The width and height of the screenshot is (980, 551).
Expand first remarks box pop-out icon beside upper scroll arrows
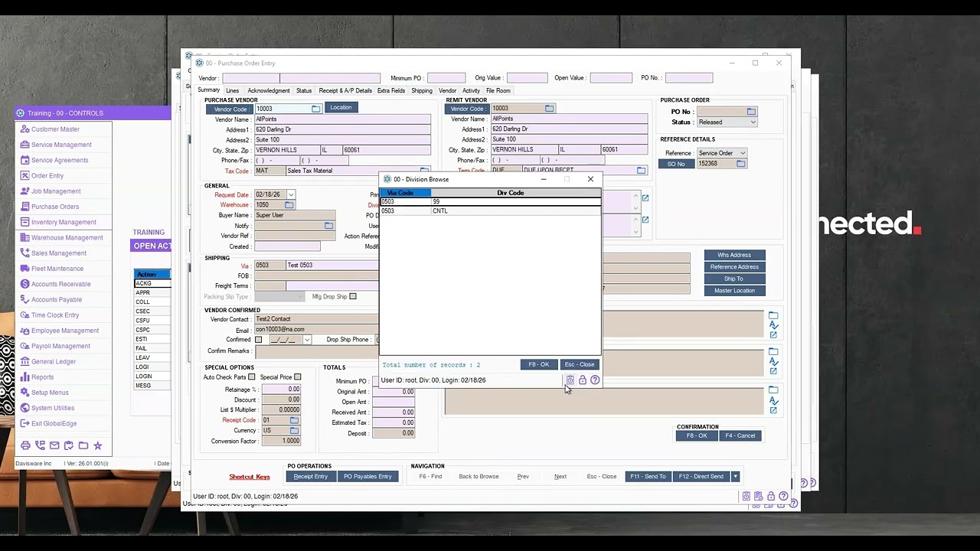[x=645, y=198]
